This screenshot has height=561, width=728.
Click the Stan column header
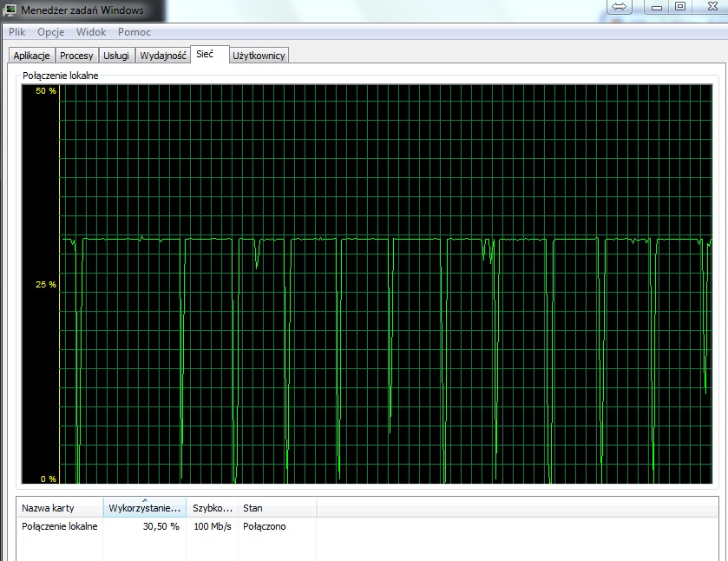pos(277,507)
